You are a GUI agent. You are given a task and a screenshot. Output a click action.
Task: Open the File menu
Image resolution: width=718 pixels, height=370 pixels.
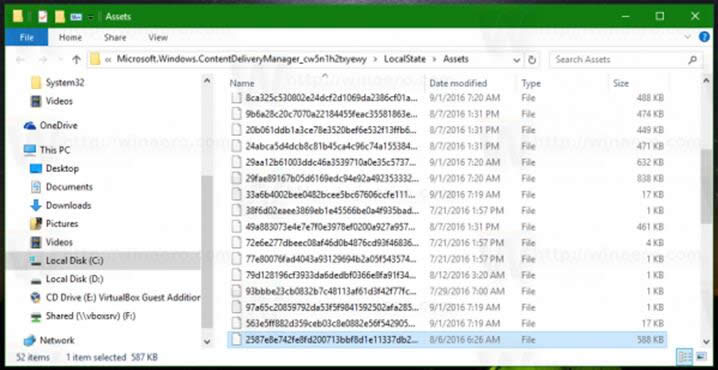27,38
